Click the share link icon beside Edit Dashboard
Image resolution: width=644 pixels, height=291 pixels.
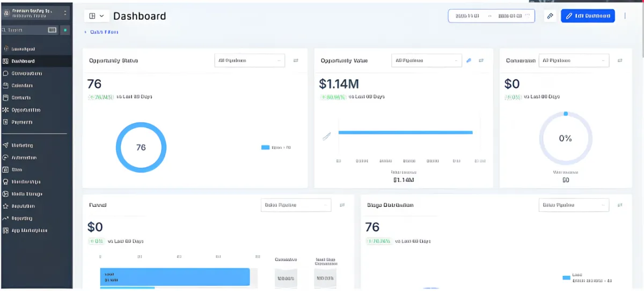pos(550,16)
